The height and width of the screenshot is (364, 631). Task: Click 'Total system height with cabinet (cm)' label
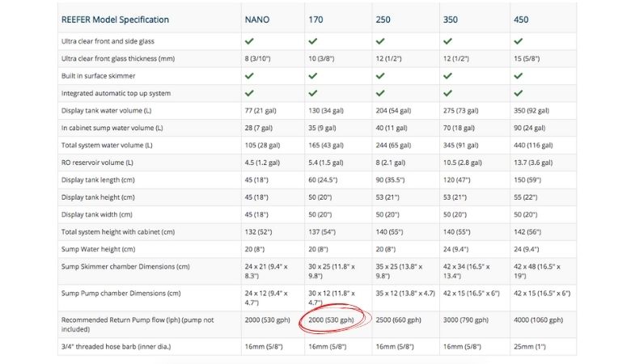[x=118, y=231]
